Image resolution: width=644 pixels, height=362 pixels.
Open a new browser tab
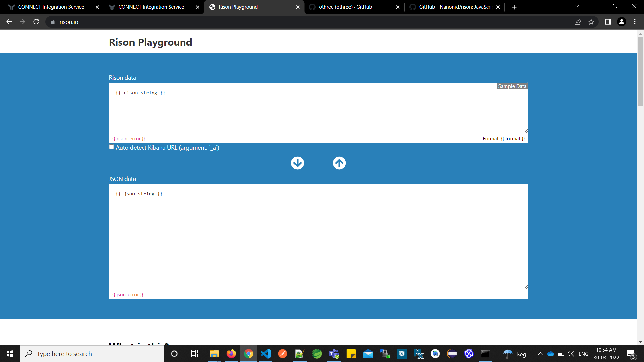click(x=514, y=7)
